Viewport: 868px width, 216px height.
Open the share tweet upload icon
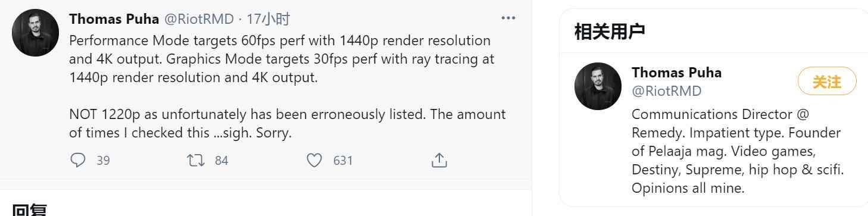pos(438,159)
